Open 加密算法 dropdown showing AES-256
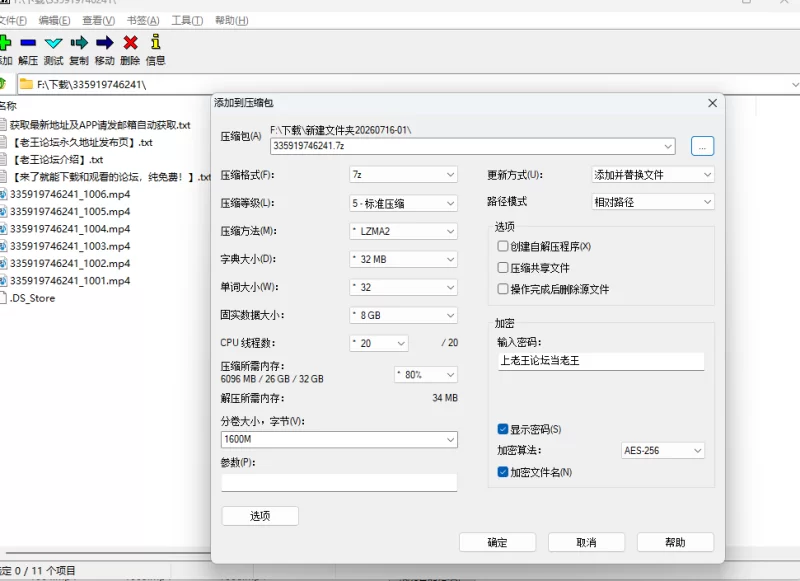 pos(663,450)
